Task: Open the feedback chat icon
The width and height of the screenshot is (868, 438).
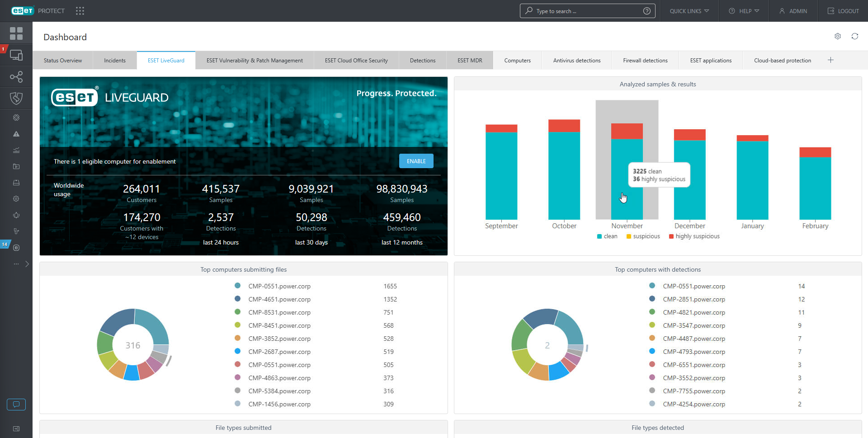Action: [16, 404]
